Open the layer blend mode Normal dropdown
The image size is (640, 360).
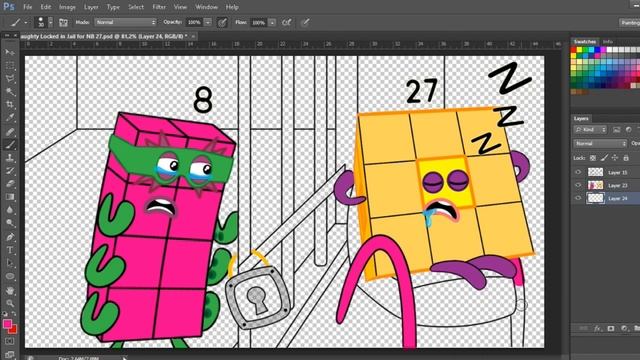point(600,144)
